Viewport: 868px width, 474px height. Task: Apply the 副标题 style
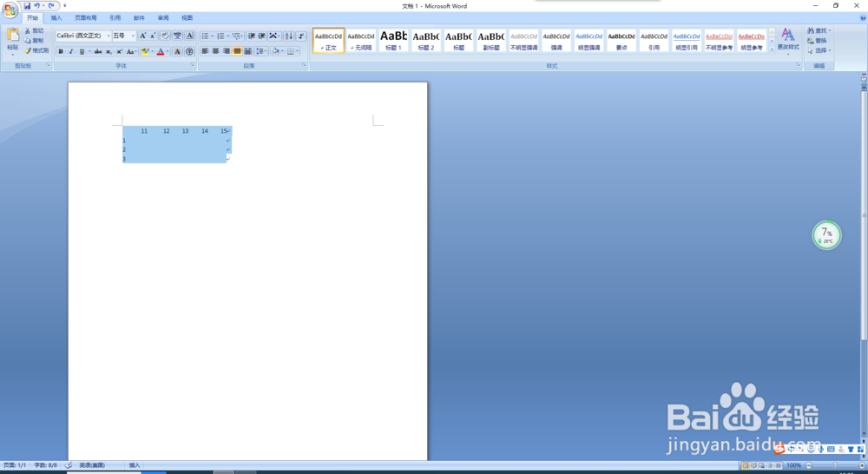click(x=491, y=41)
